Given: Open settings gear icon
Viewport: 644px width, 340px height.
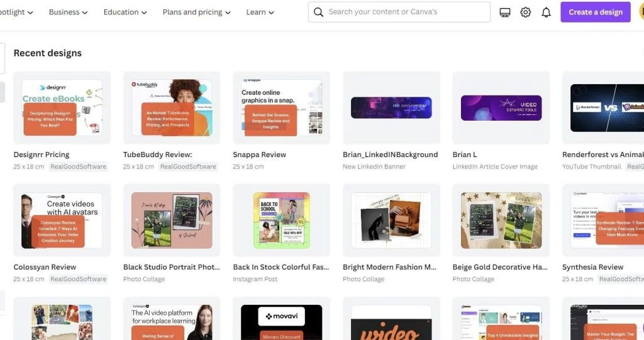Looking at the screenshot, I should click(x=525, y=13).
